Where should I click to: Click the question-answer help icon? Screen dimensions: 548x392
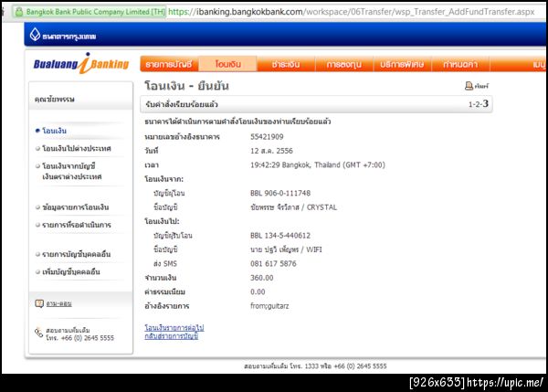point(39,303)
